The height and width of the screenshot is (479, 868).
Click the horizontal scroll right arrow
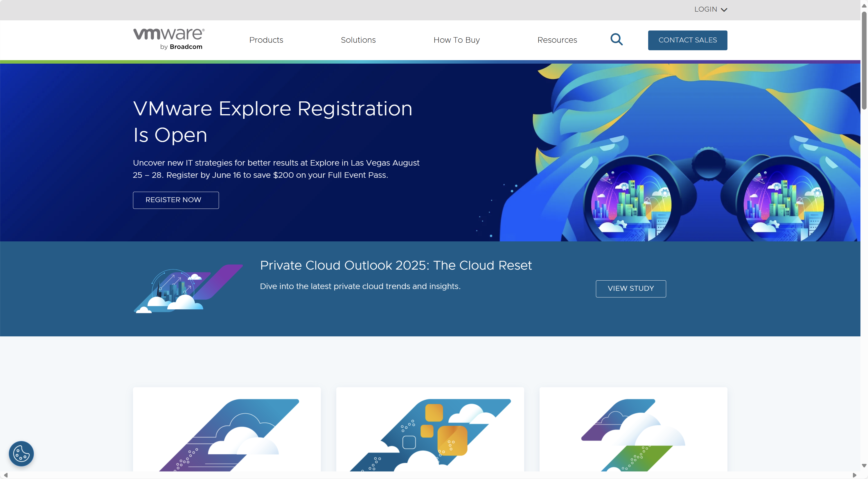855,475
